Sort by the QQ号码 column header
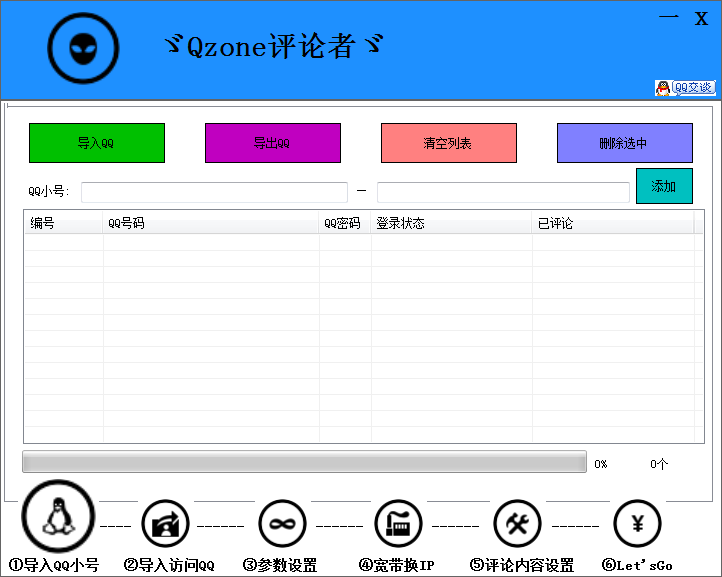 [x=211, y=223]
